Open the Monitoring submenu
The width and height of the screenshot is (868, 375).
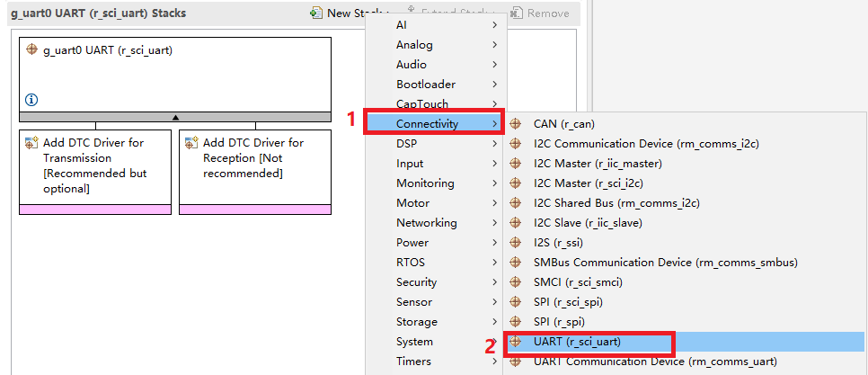click(436, 183)
